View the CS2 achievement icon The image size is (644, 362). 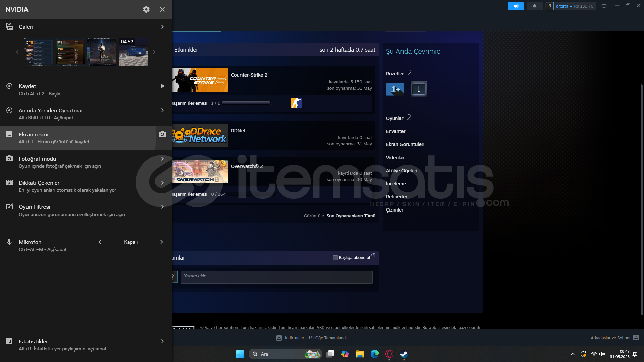297,103
